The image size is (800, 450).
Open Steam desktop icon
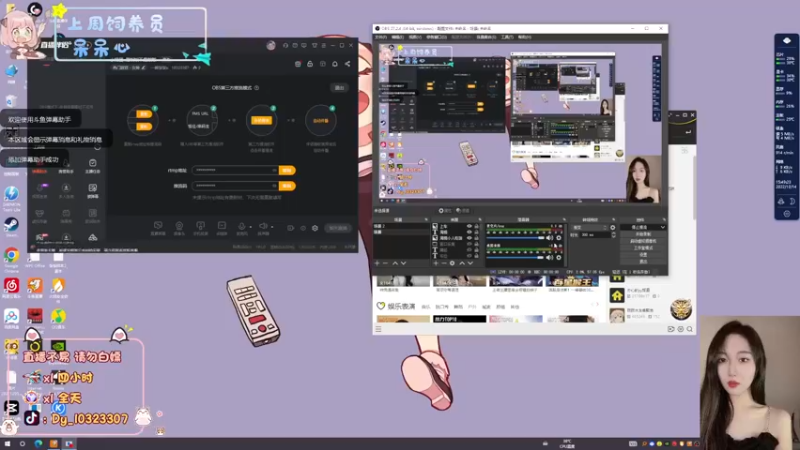(11, 224)
